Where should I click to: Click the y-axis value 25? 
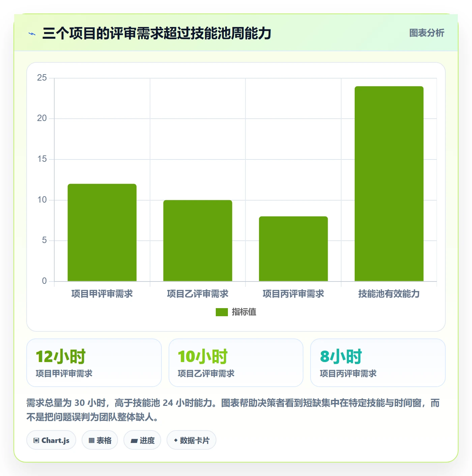pos(42,78)
